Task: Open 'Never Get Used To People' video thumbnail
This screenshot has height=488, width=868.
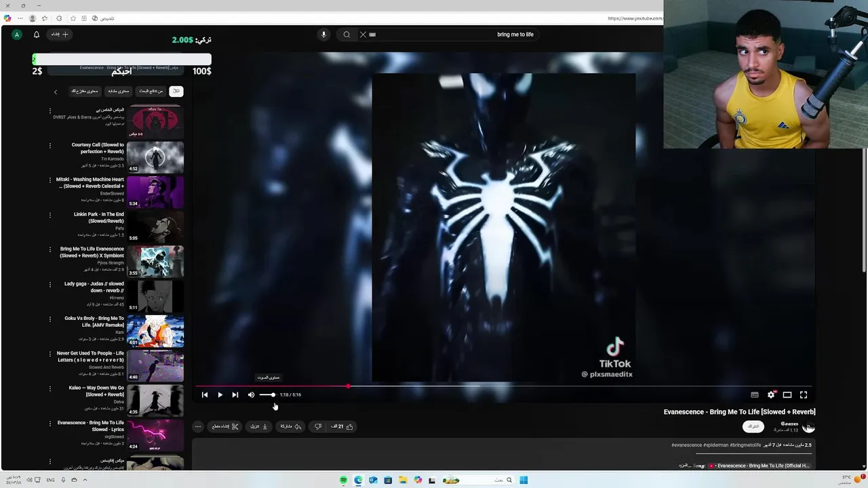Action: point(155,365)
